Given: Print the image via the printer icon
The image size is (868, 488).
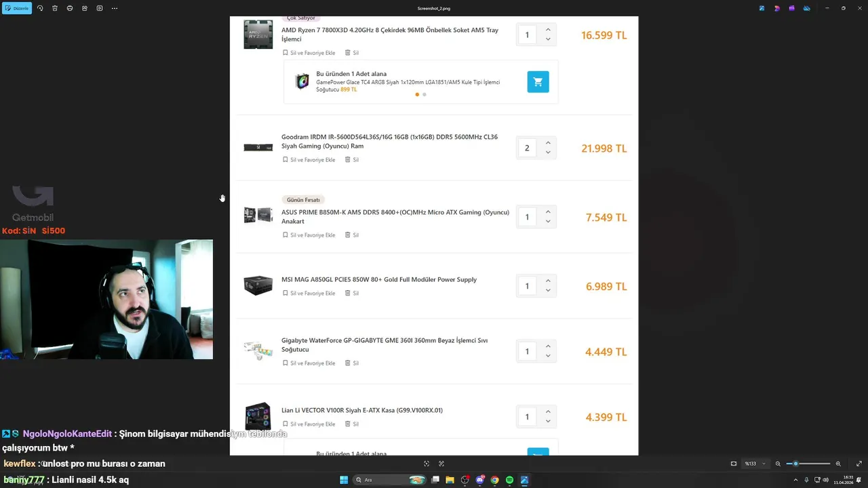Looking at the screenshot, I should coord(70,8).
